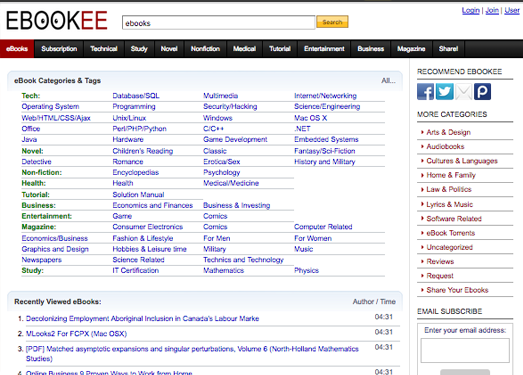Open MLooks2 For FCPX ebook link
Viewport: 523px width, 375px height.
pos(76,334)
